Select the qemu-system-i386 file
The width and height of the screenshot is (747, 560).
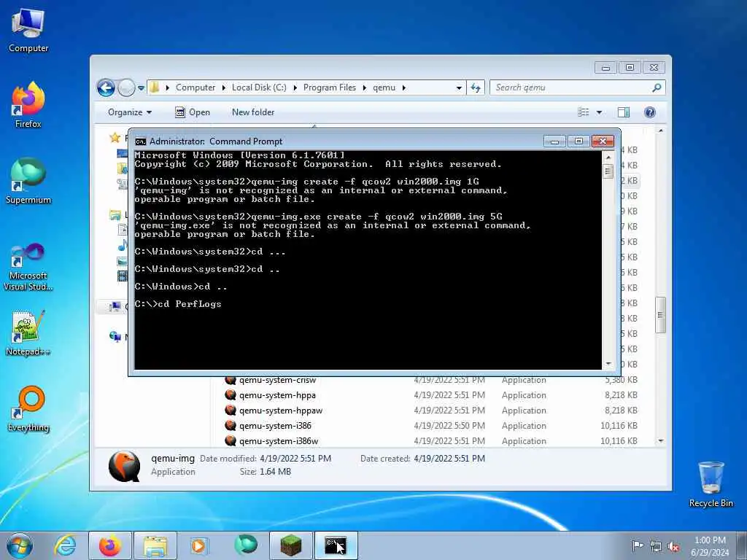[275, 426]
